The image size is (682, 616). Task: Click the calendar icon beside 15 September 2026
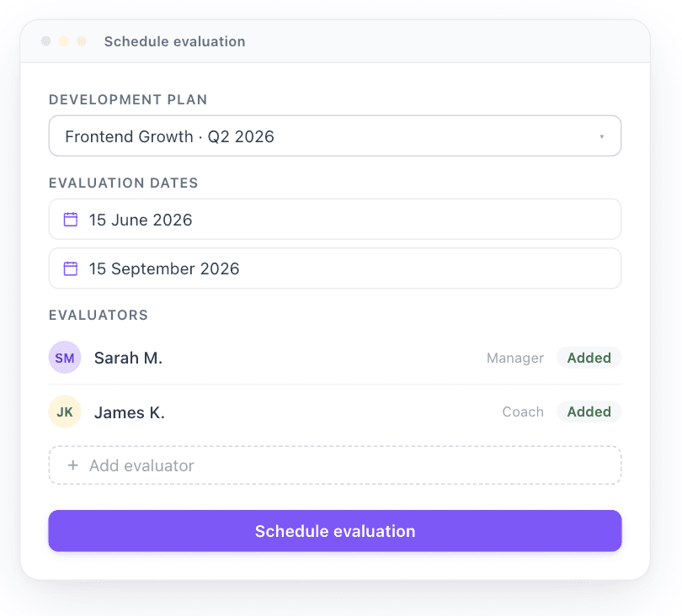(x=71, y=268)
